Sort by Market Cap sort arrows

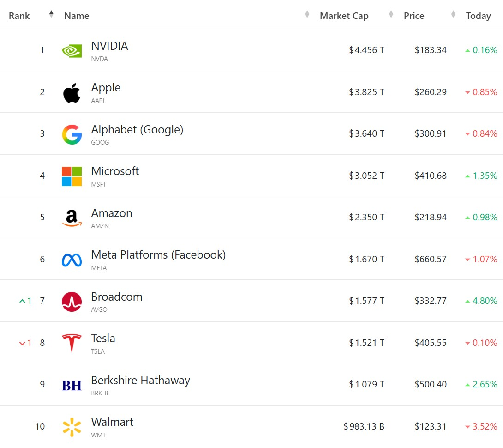[391, 15]
